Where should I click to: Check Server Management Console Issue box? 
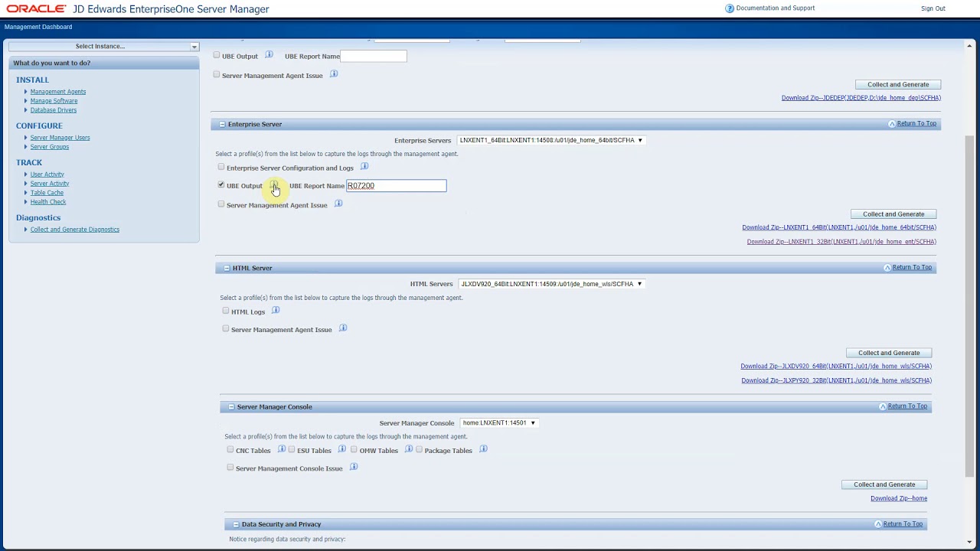pos(230,468)
